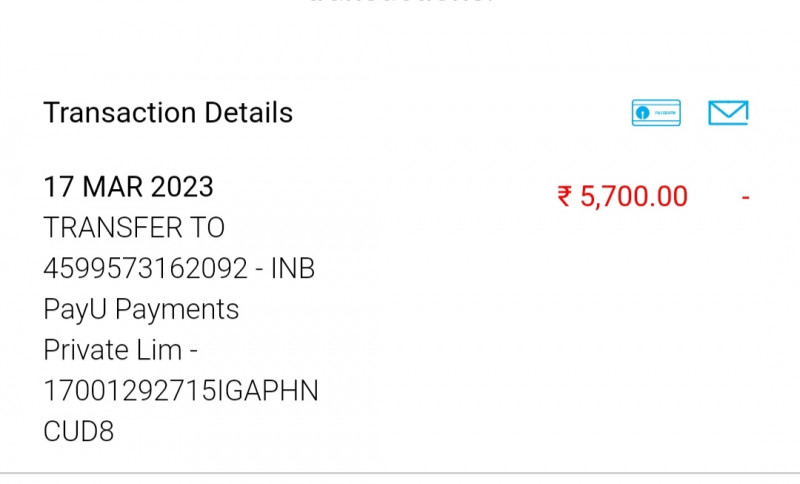Screen dimensions: 800x484
Task: Select the year 2023 in the date
Action: click(x=183, y=187)
